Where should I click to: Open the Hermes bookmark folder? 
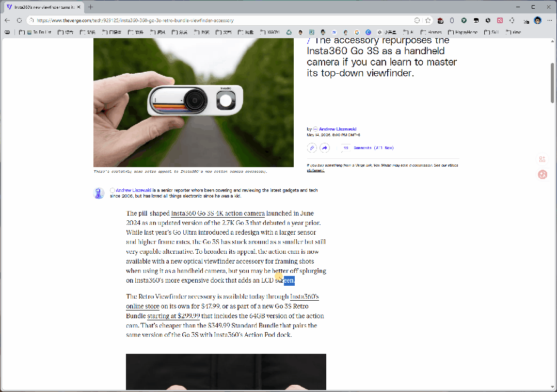tap(431, 32)
